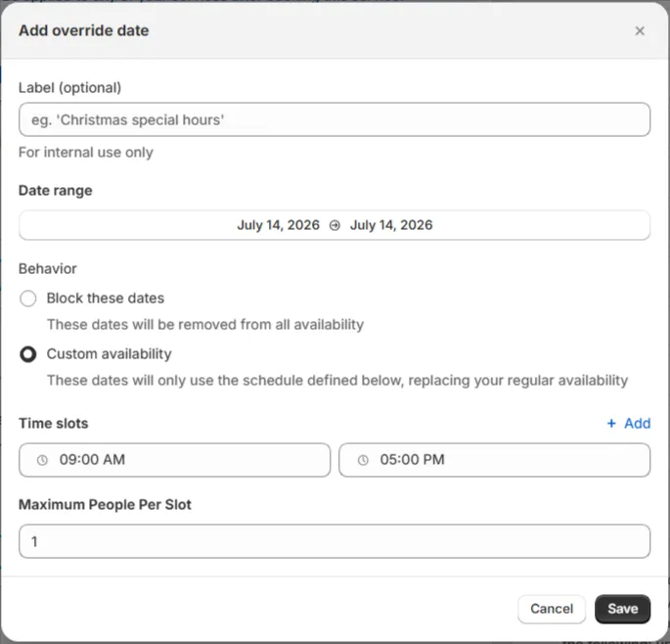Click the clock icon in 09:00 AM field
This screenshot has height=644, width=670.
pyautogui.click(x=42, y=460)
